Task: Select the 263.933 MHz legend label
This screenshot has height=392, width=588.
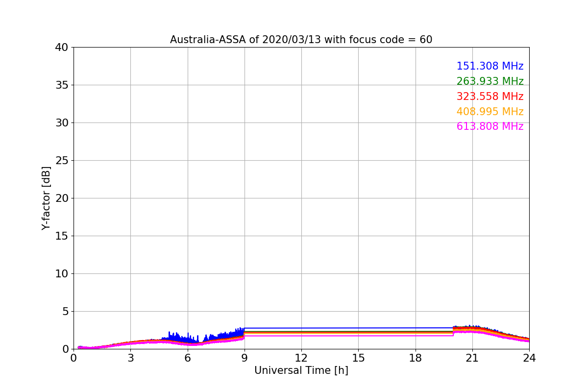Action: pos(490,81)
